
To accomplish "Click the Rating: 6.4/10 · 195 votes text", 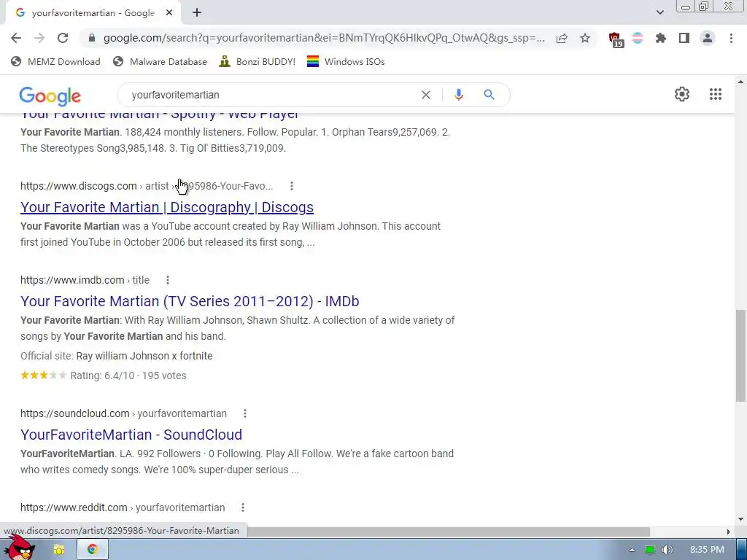I will tap(128, 376).
